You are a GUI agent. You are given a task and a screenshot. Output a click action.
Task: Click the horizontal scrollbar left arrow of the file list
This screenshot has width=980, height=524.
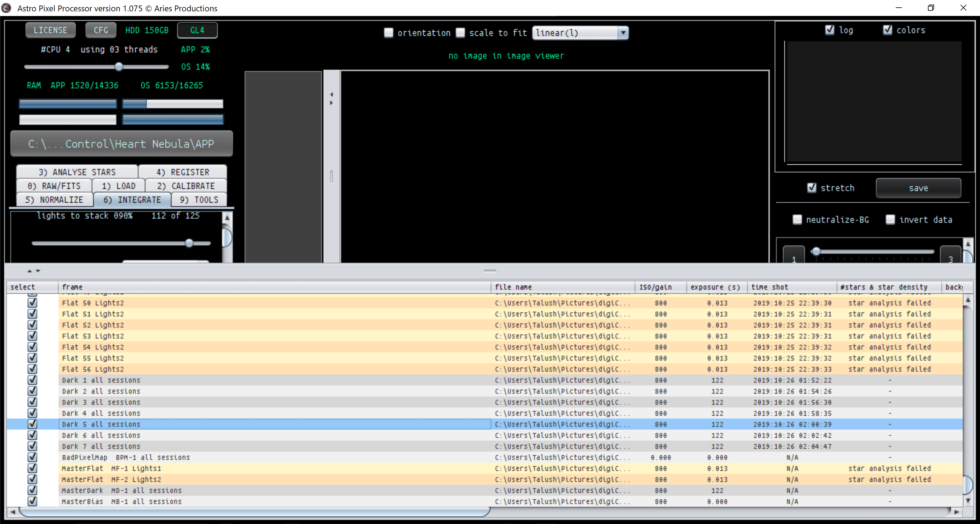pos(13,512)
